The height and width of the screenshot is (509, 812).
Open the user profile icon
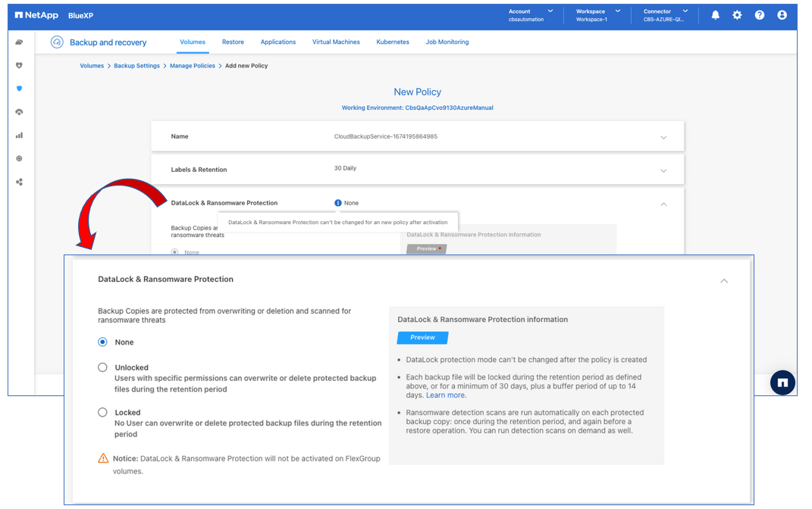click(782, 15)
